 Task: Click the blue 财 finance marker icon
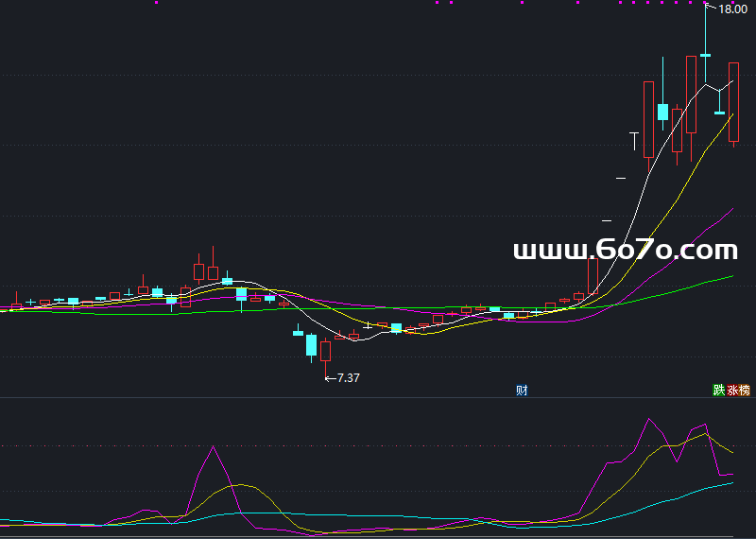521,390
